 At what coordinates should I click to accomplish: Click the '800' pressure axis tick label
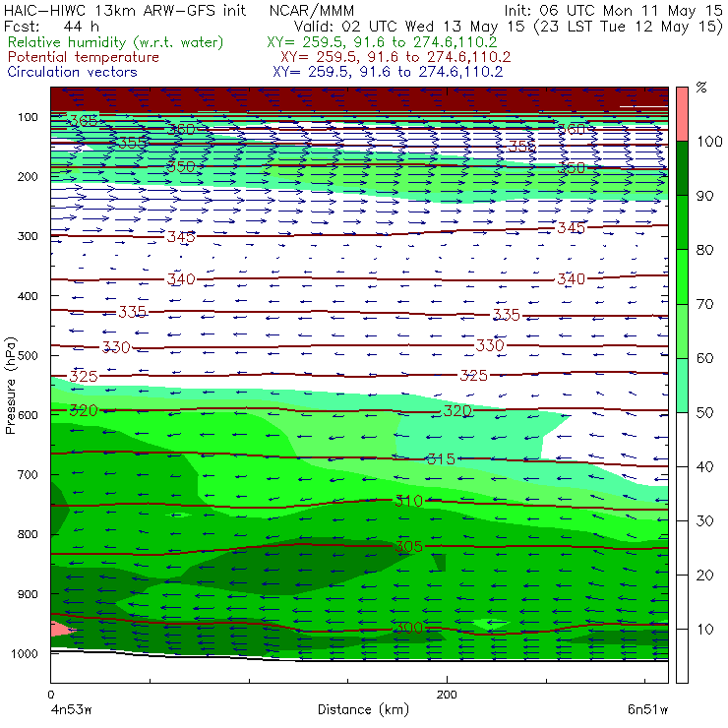pyautogui.click(x=28, y=534)
